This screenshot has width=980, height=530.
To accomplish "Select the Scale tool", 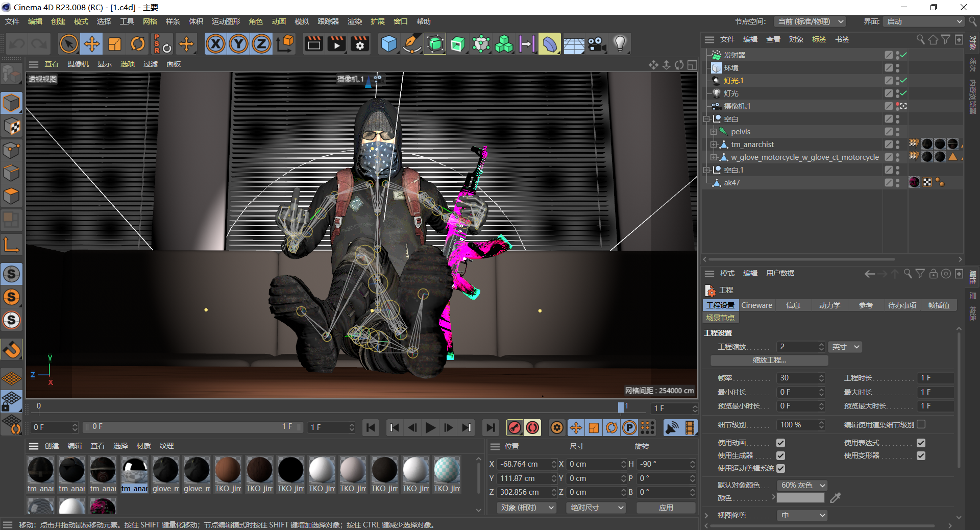I will click(x=115, y=44).
